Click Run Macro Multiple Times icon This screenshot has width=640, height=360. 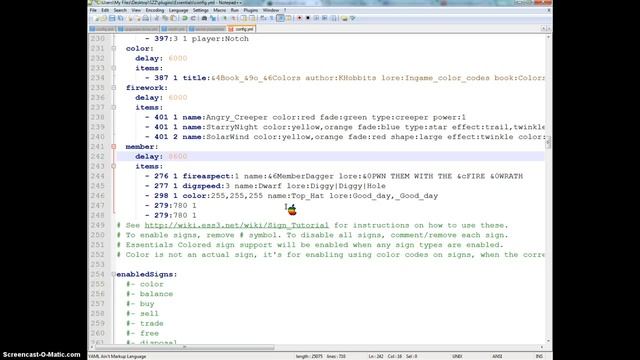(324, 18)
